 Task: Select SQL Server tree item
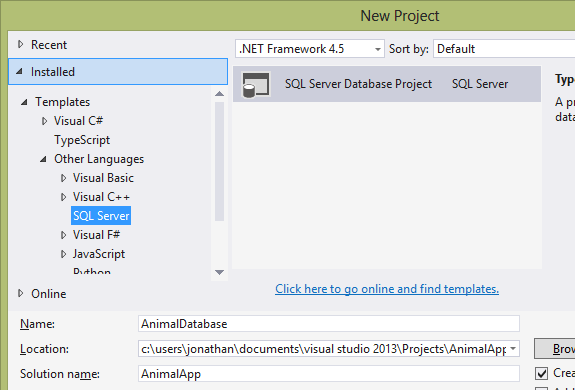point(101,216)
